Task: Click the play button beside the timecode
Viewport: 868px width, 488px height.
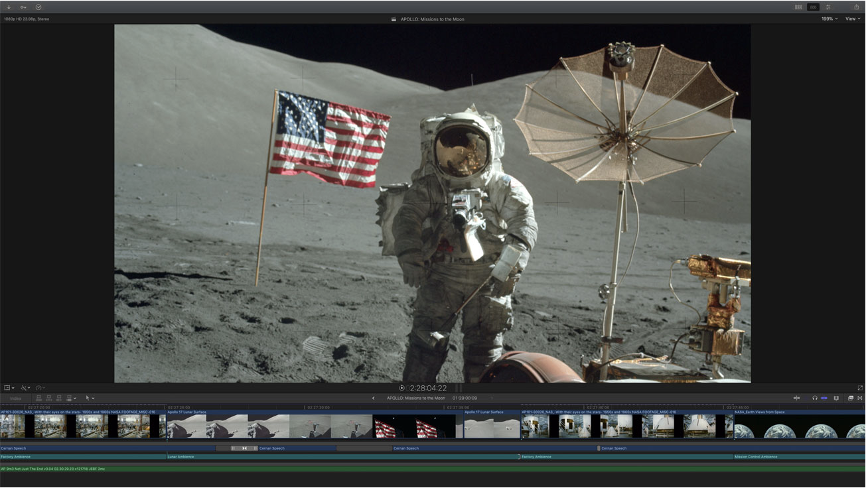Action: [401, 388]
